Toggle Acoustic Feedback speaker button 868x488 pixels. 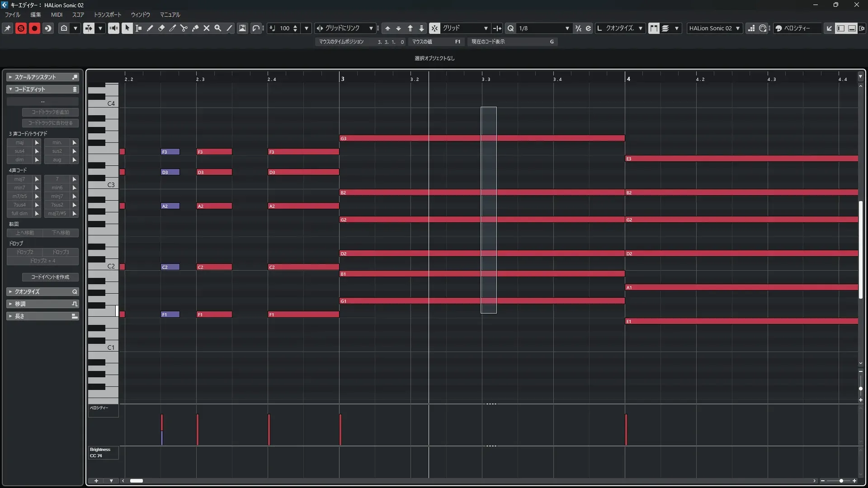(113, 28)
